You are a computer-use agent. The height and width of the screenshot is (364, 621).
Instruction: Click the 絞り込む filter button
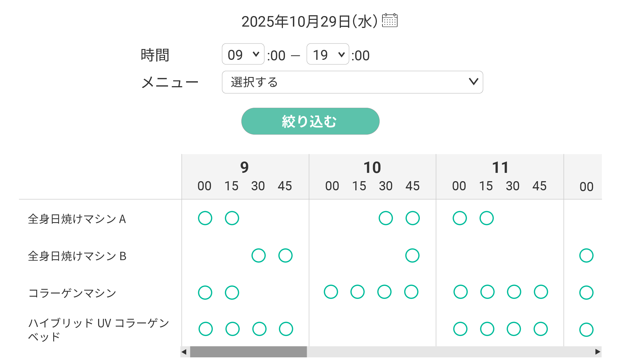pos(310,121)
